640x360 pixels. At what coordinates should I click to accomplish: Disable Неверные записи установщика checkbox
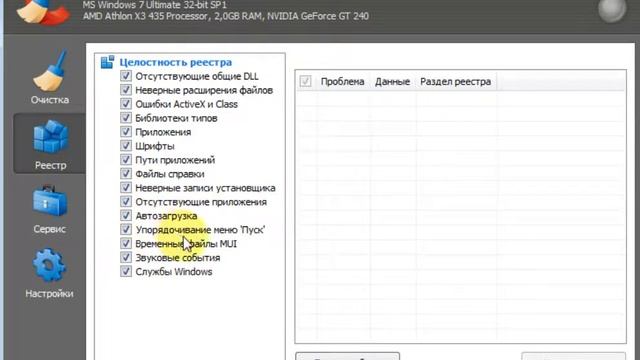(126, 188)
